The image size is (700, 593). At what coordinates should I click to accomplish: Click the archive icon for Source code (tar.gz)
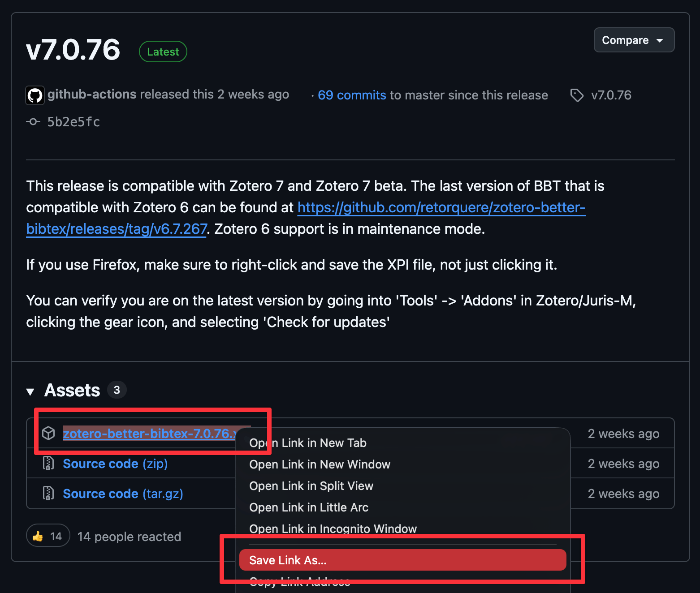pos(48,494)
